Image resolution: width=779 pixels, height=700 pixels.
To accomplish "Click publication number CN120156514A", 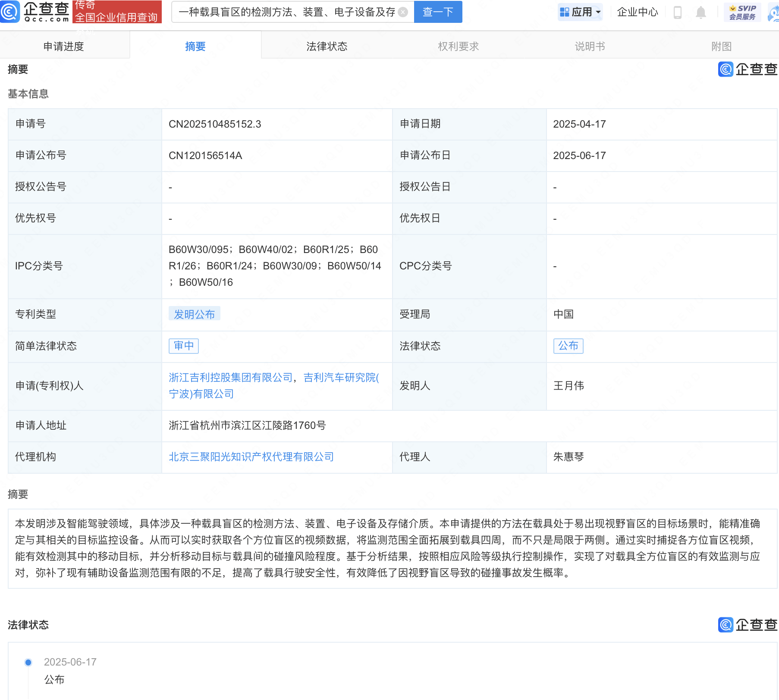I will (205, 156).
